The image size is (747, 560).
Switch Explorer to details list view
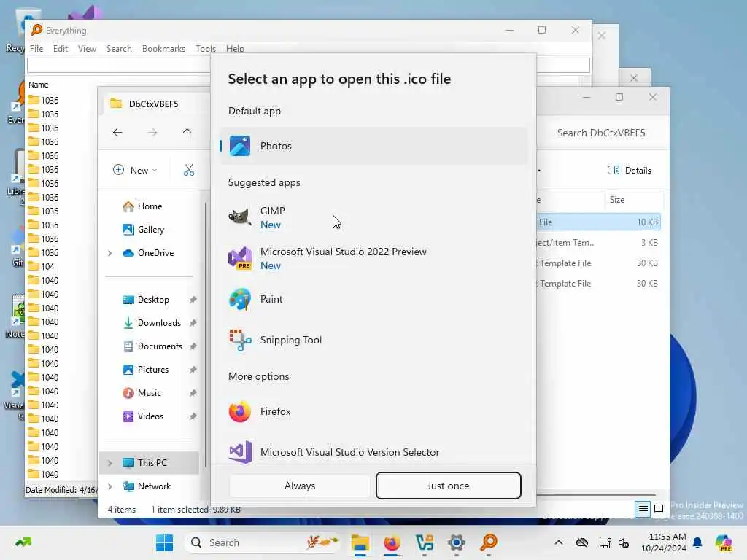(x=643, y=510)
